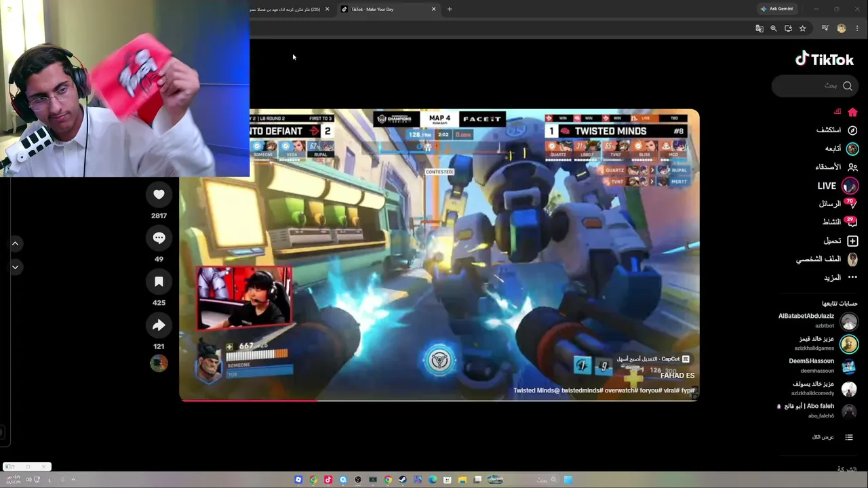Open the sound disc below the share count
Image resolution: width=868 pixels, height=488 pixels.
pyautogui.click(x=159, y=363)
